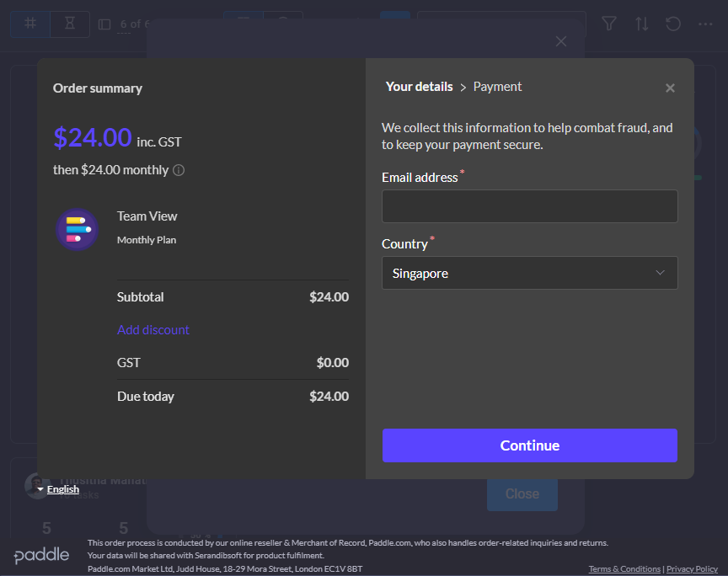Focus the Email address input field
The width and height of the screenshot is (728, 576).
click(x=530, y=206)
